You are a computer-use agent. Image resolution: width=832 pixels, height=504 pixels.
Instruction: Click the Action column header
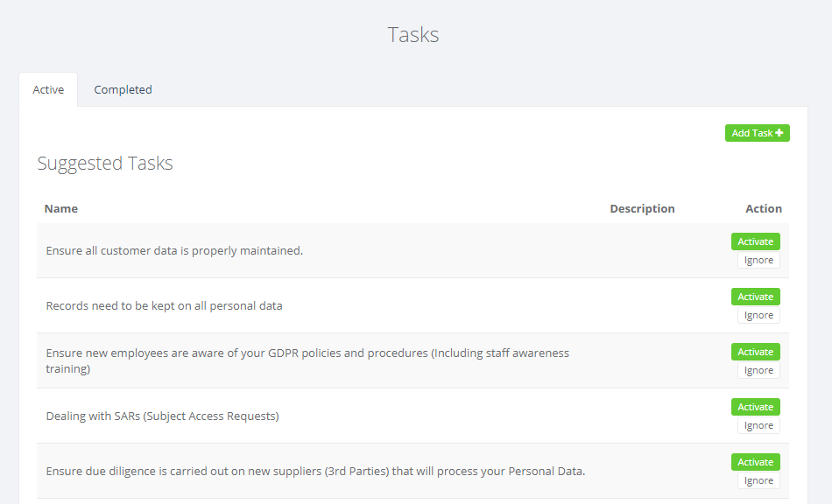pyautogui.click(x=763, y=208)
